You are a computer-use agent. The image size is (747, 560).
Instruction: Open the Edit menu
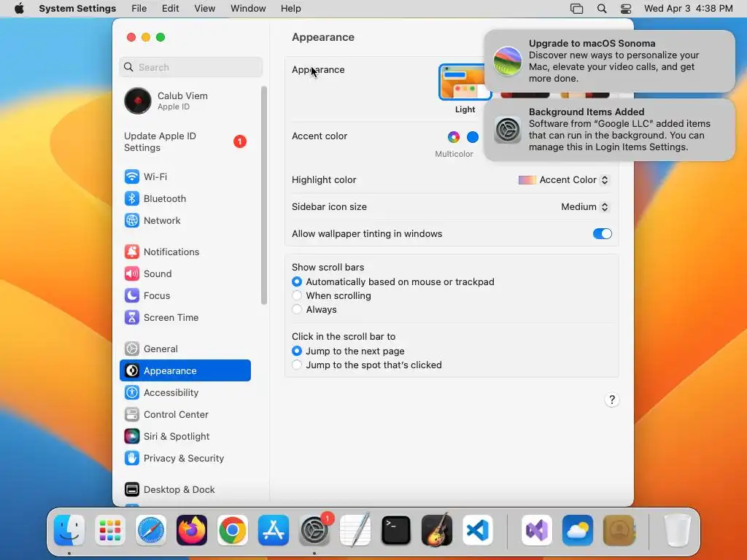pyautogui.click(x=170, y=9)
